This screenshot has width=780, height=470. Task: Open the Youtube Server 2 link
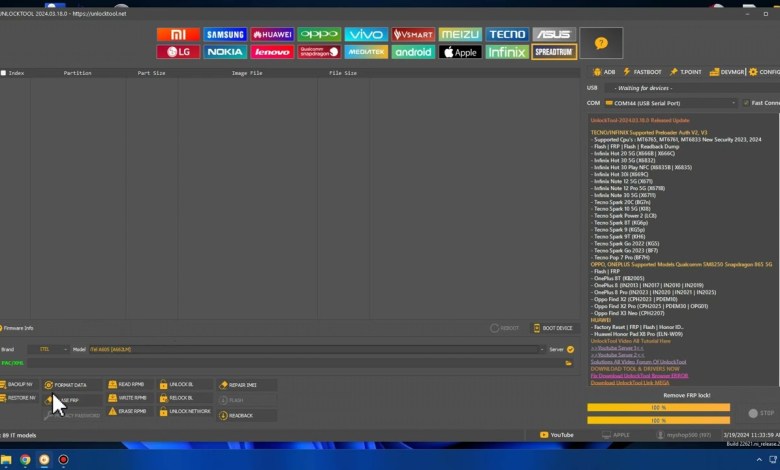[x=617, y=355]
